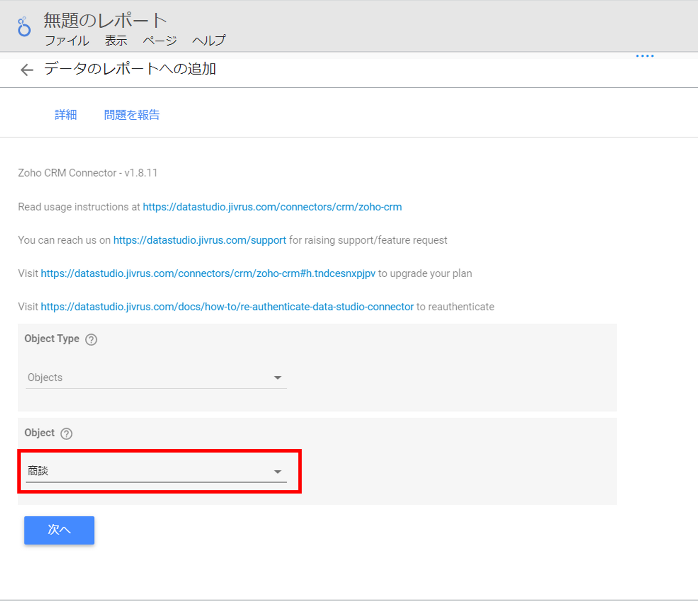Open the ヘルプ menu

[209, 41]
